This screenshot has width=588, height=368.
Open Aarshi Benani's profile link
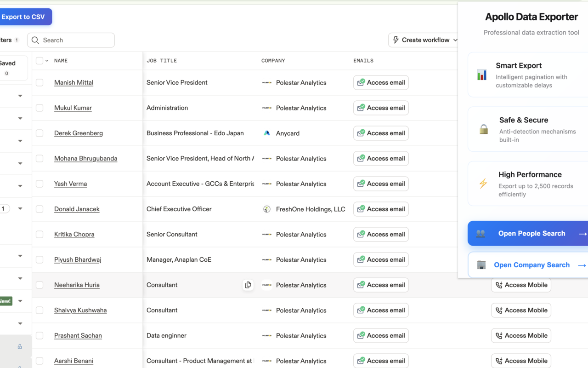(x=73, y=361)
